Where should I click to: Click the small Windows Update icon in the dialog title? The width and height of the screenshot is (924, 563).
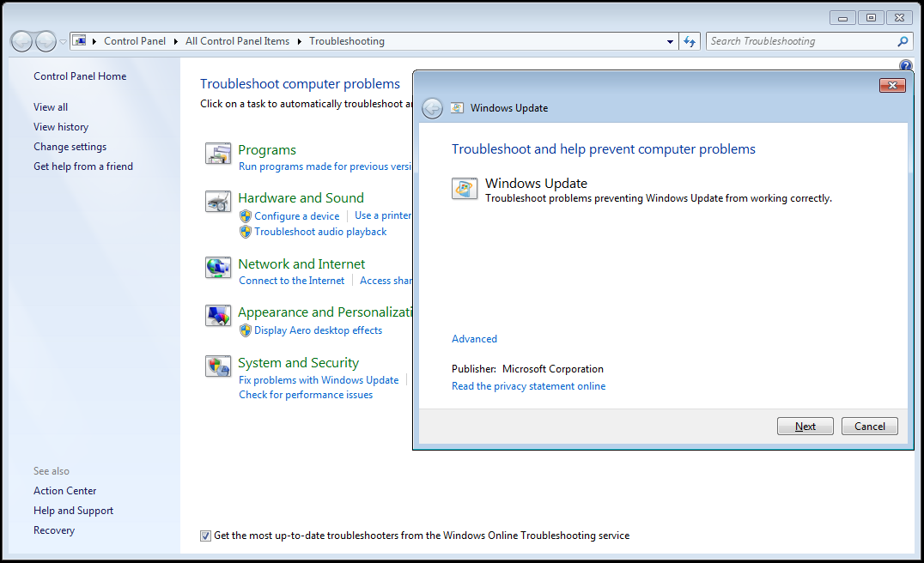(x=457, y=108)
